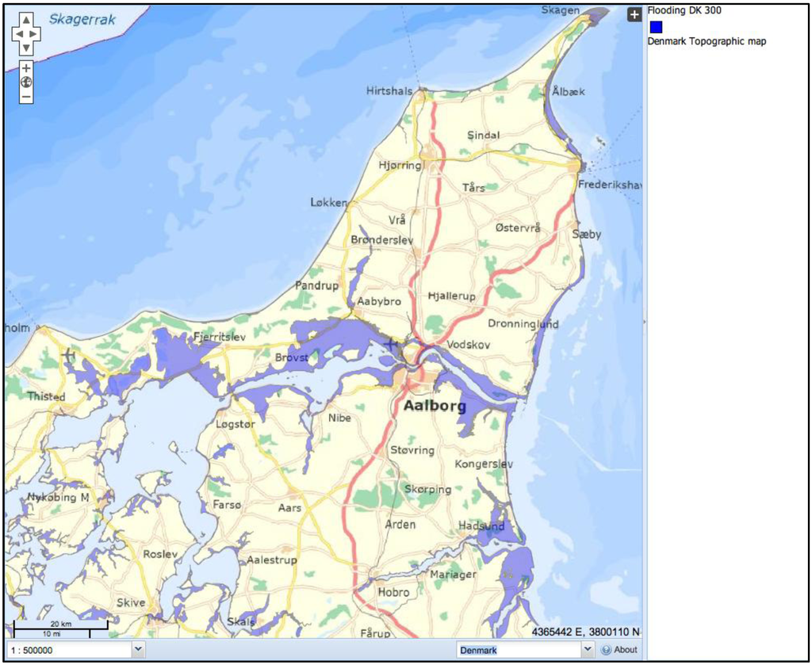Zoom in using the plus button

coord(26,68)
